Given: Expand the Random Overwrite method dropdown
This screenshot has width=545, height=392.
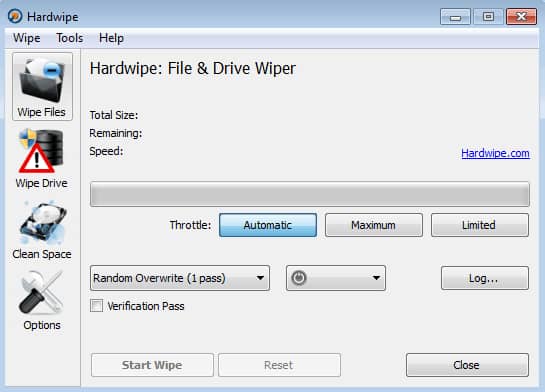Looking at the screenshot, I should pos(180,278).
